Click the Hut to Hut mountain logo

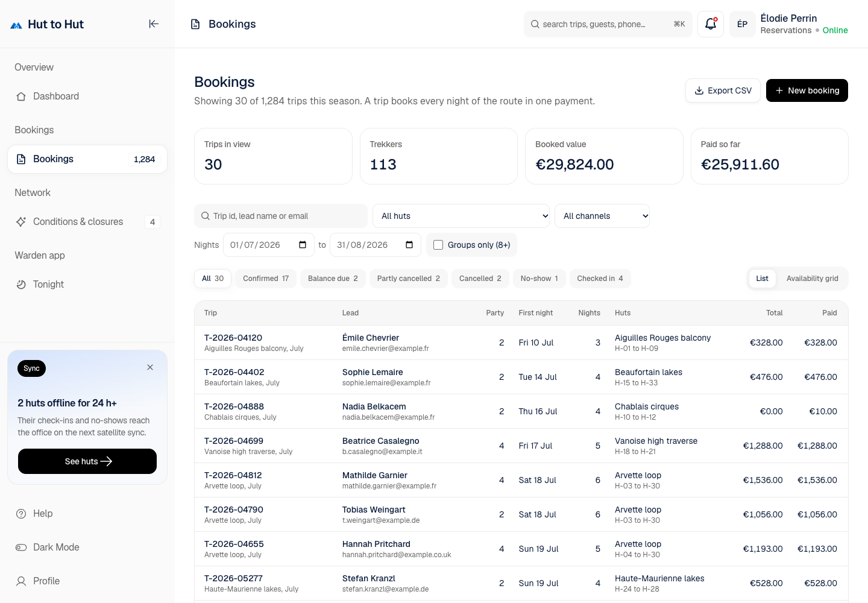coord(16,25)
